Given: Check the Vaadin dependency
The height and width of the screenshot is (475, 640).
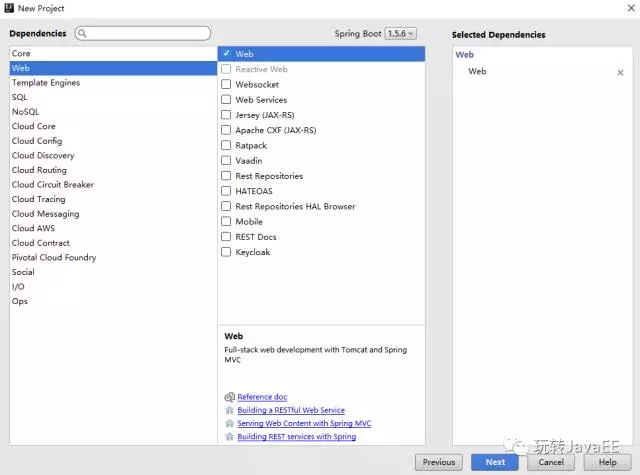Looking at the screenshot, I should (x=226, y=160).
